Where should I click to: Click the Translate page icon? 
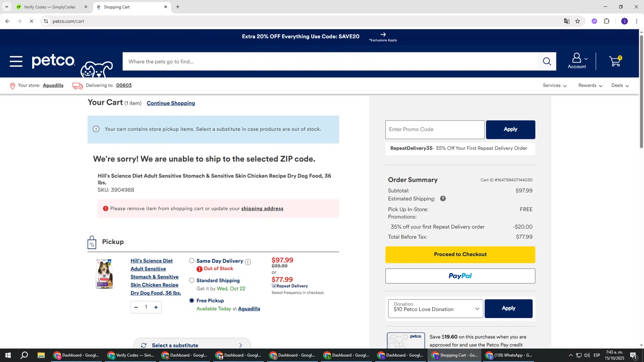pos(567,21)
